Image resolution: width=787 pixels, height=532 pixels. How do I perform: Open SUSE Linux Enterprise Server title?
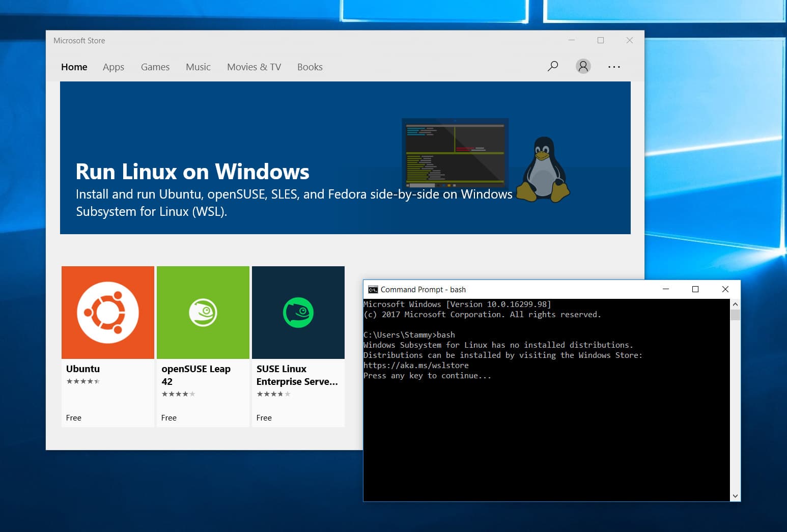(297, 375)
